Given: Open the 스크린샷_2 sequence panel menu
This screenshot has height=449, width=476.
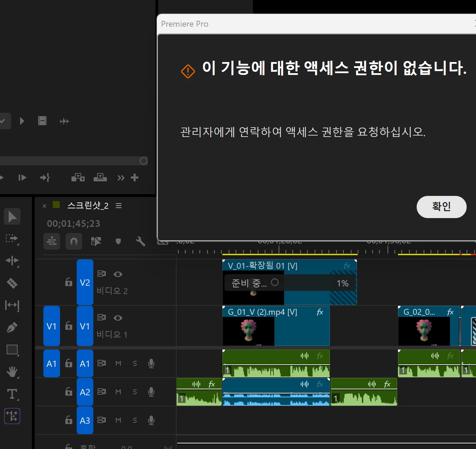Looking at the screenshot, I should [x=119, y=206].
